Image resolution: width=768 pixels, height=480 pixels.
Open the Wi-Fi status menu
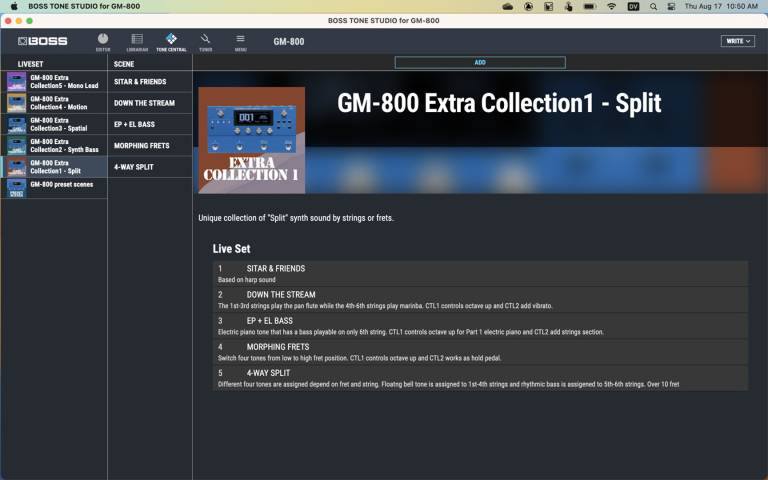(612, 6)
